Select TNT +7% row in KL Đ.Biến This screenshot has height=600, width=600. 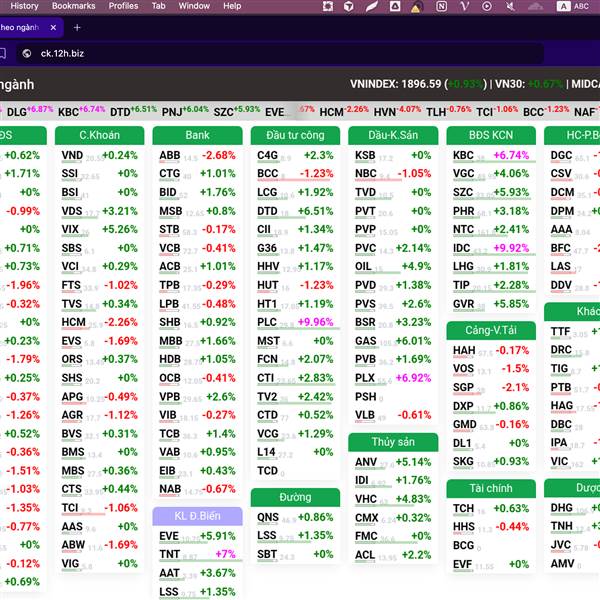(x=197, y=554)
